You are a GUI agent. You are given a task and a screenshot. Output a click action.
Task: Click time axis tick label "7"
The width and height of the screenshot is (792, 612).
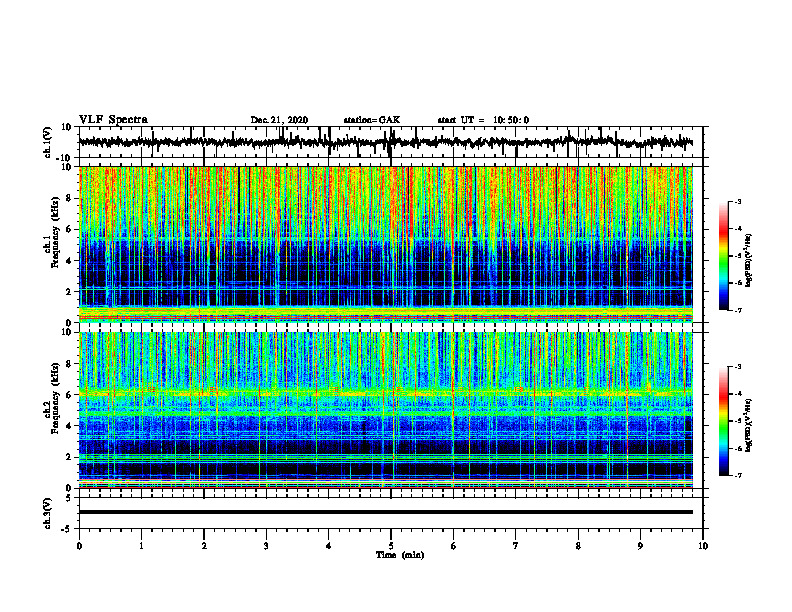516,546
